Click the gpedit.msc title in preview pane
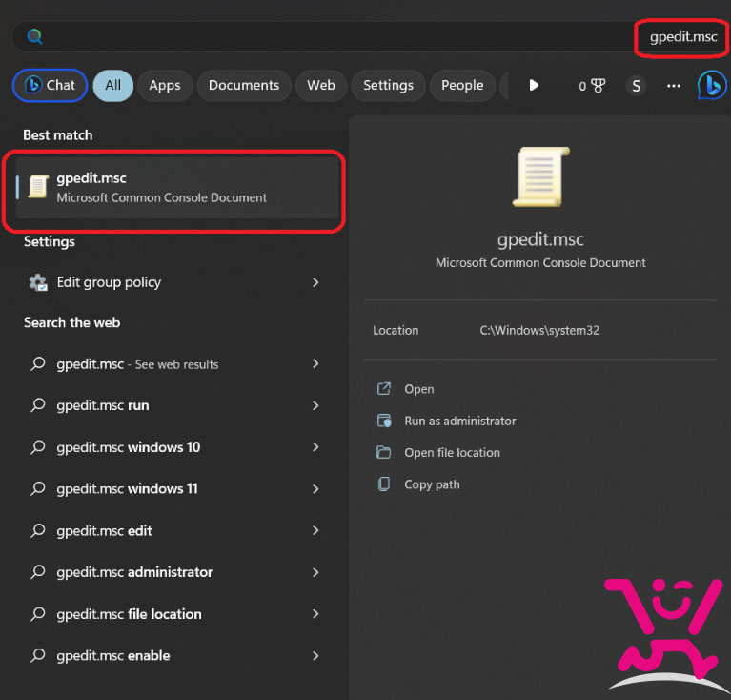 (x=540, y=239)
